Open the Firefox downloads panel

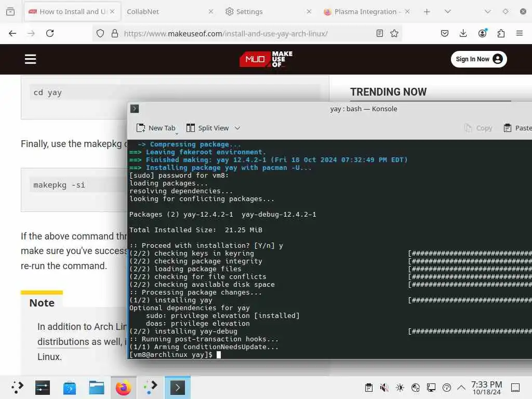(x=463, y=33)
